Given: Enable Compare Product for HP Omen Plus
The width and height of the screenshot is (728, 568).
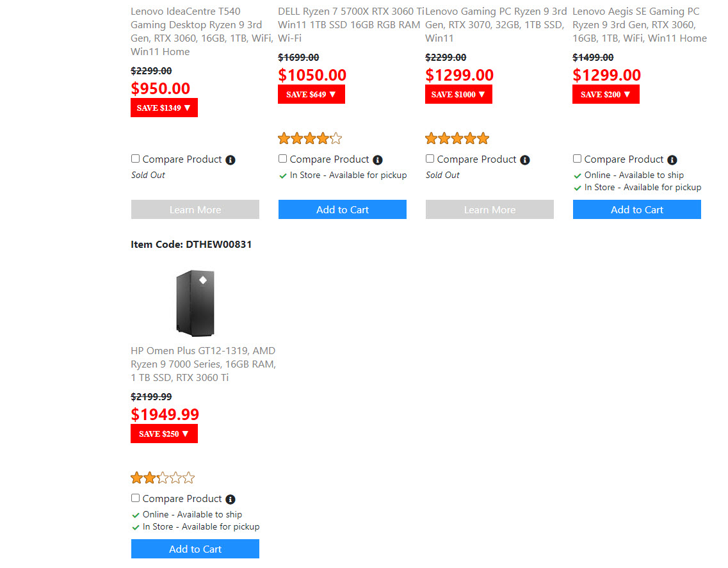Looking at the screenshot, I should click(x=136, y=498).
